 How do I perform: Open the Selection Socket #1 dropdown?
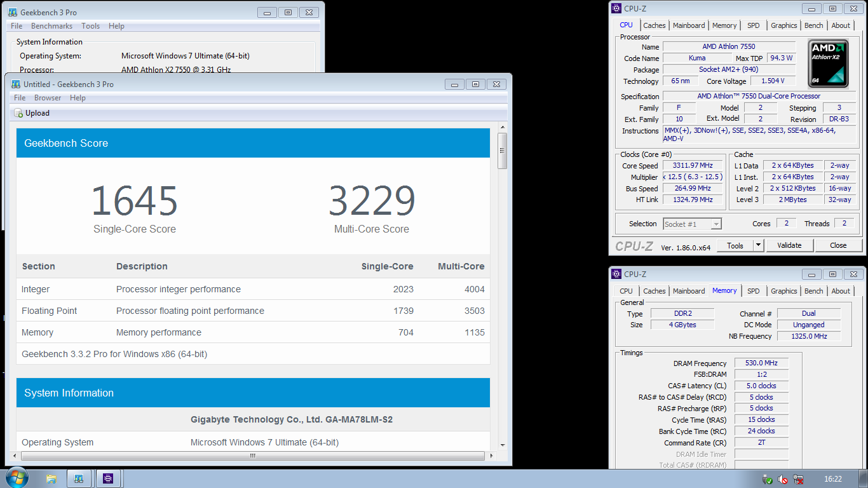pyautogui.click(x=692, y=224)
